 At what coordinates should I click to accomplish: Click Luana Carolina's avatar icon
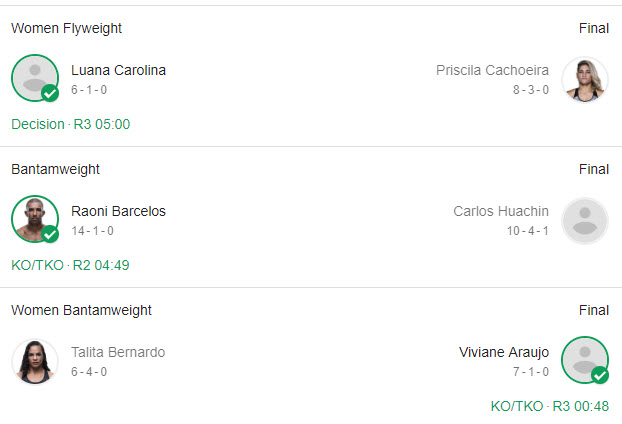(x=34, y=77)
